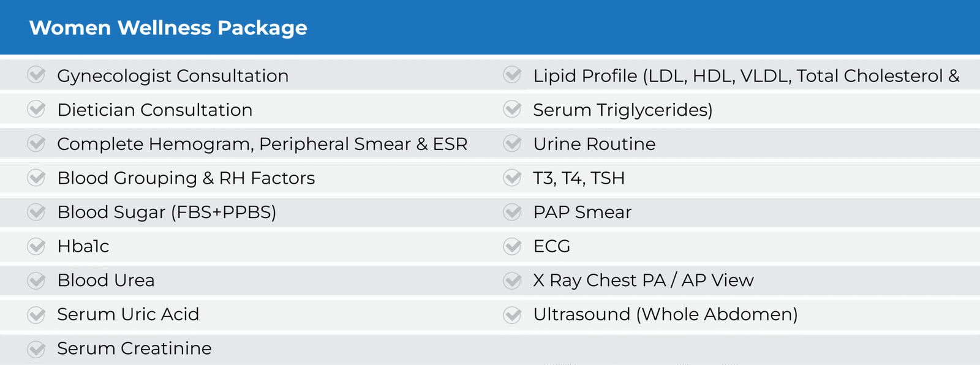Click the checkmark icon next to Dietician Consultation

click(x=36, y=109)
